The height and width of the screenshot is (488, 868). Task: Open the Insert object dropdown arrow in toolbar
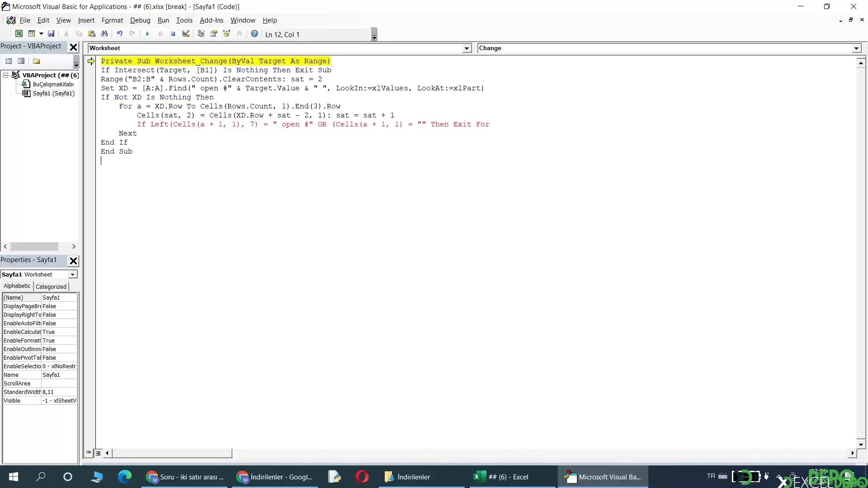tap(41, 34)
